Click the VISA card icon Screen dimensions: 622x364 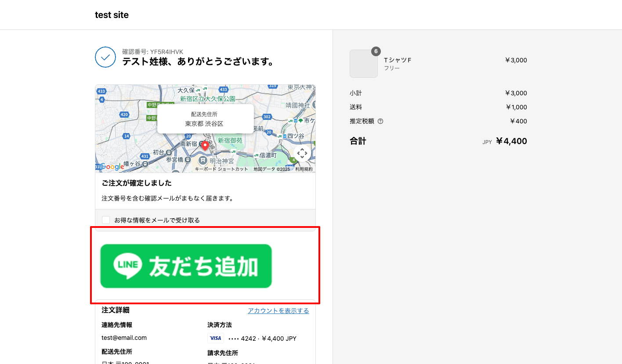(216, 338)
